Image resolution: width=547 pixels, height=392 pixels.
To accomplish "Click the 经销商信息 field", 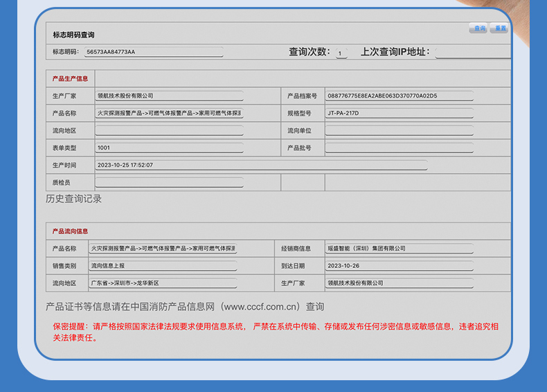I will (x=400, y=248).
